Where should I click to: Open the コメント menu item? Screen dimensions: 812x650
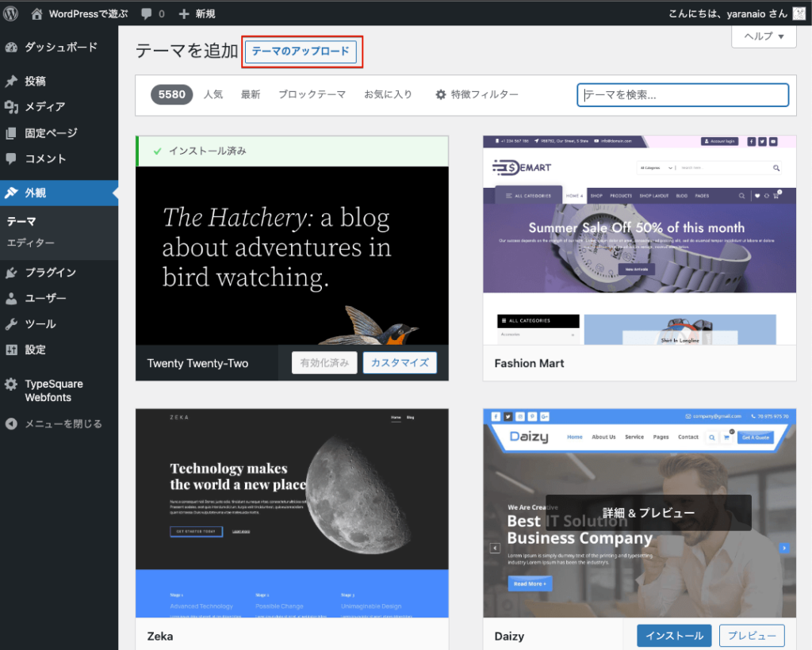click(x=59, y=159)
